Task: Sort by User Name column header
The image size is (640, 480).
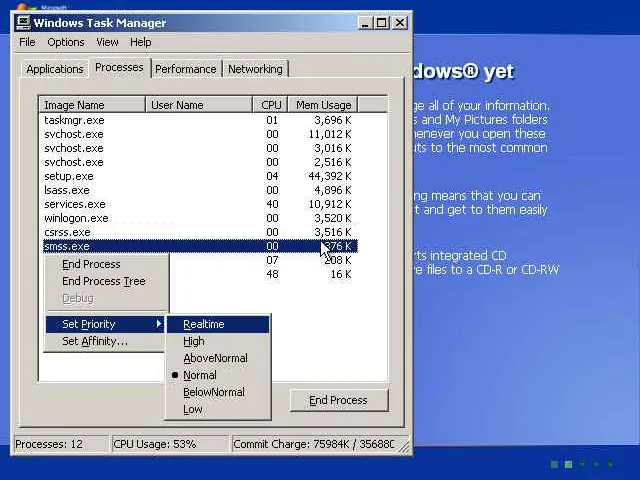Action: (x=199, y=105)
